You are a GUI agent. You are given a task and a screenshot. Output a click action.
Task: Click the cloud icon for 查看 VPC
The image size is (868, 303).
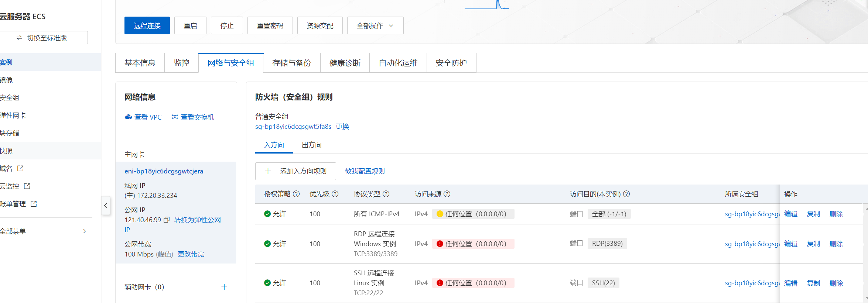tap(128, 117)
